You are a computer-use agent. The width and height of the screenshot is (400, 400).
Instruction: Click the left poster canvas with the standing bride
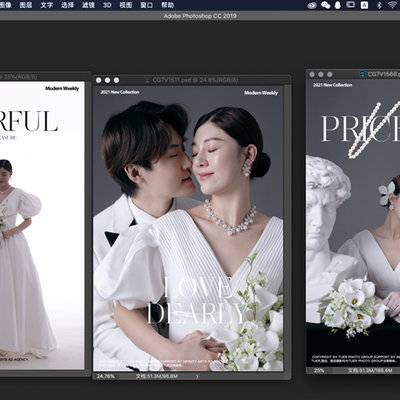tap(42, 225)
